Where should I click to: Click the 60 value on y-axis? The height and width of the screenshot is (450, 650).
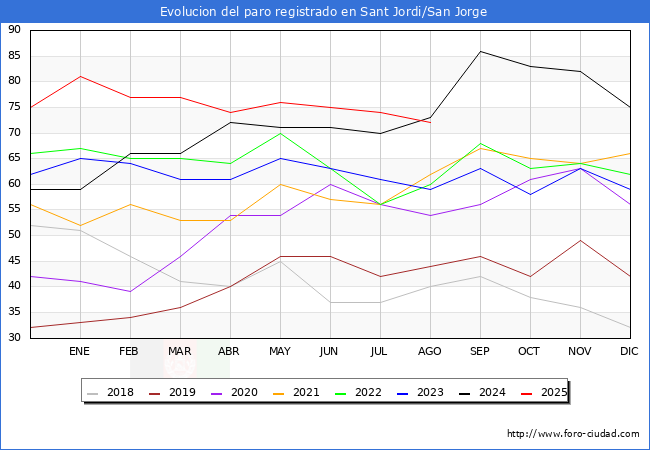coord(14,184)
